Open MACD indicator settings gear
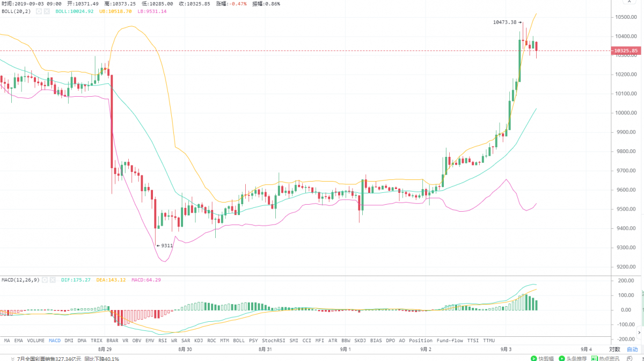The width and height of the screenshot is (644, 361). click(45, 280)
